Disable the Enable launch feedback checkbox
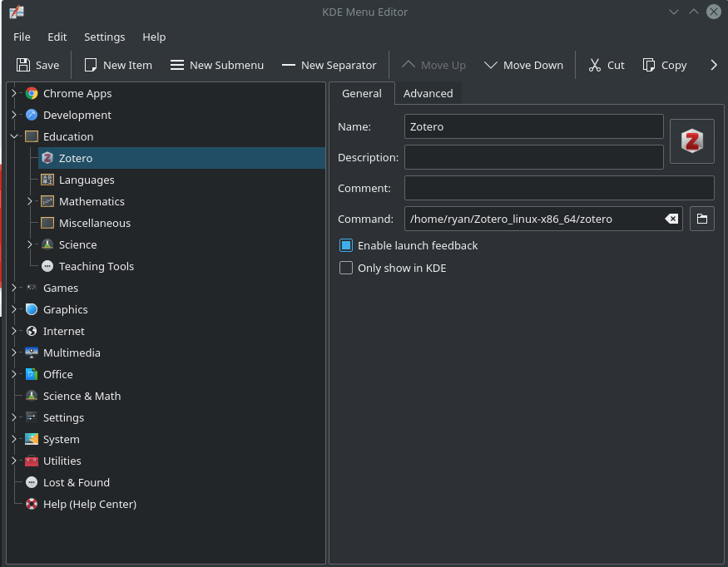 coord(346,245)
